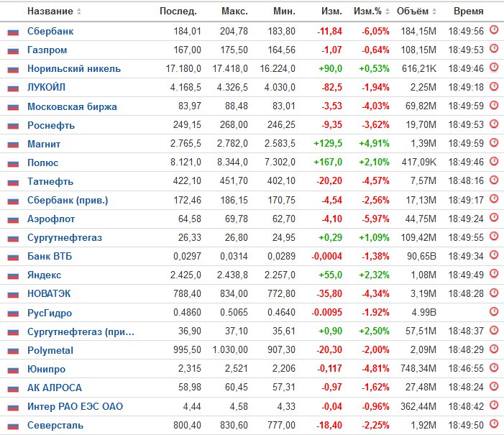Open the ЛУКОЙЛ stock link

[46, 87]
